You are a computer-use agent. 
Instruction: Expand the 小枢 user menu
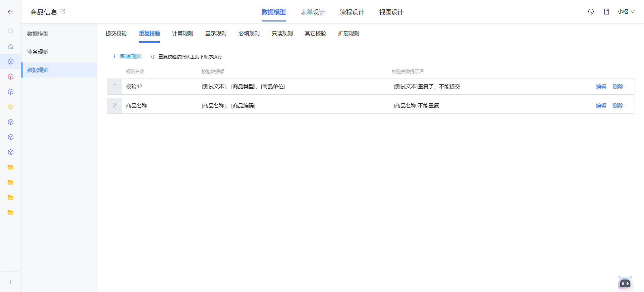click(x=626, y=12)
